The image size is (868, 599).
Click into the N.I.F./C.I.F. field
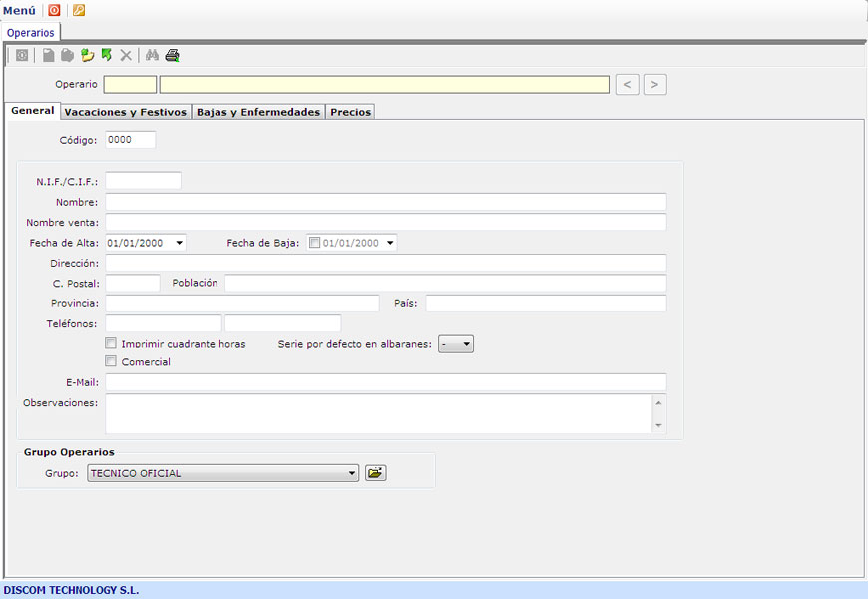143,181
